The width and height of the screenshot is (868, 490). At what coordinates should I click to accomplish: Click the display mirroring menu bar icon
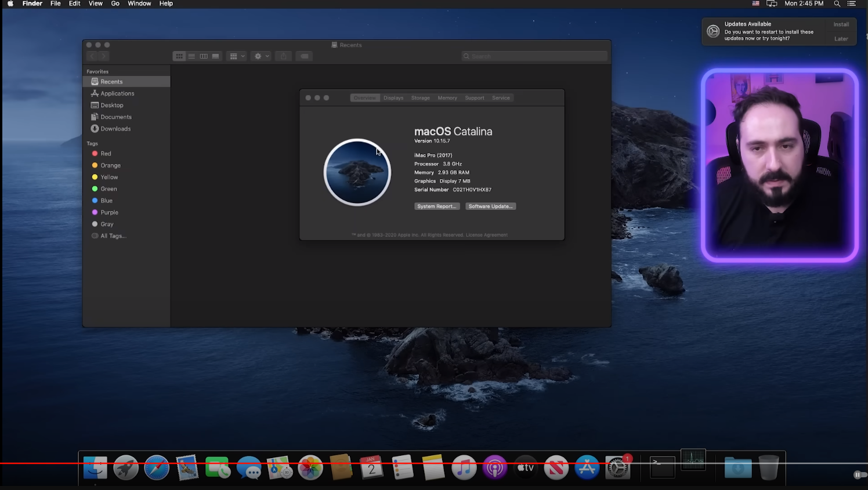point(772,3)
